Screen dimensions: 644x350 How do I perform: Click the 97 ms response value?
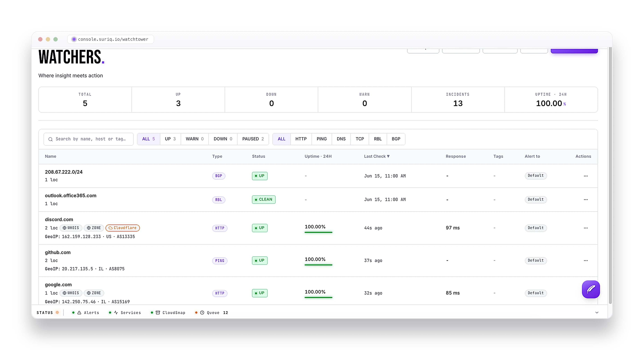452,228
